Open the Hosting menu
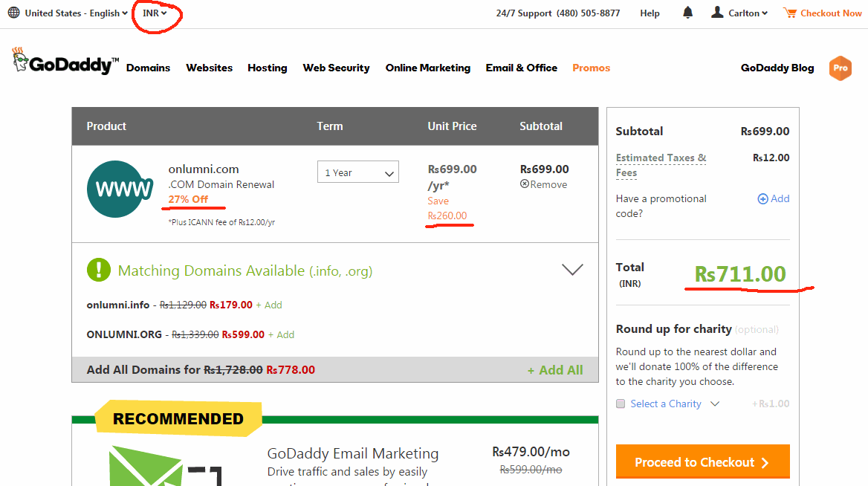868x486 pixels. (x=268, y=68)
